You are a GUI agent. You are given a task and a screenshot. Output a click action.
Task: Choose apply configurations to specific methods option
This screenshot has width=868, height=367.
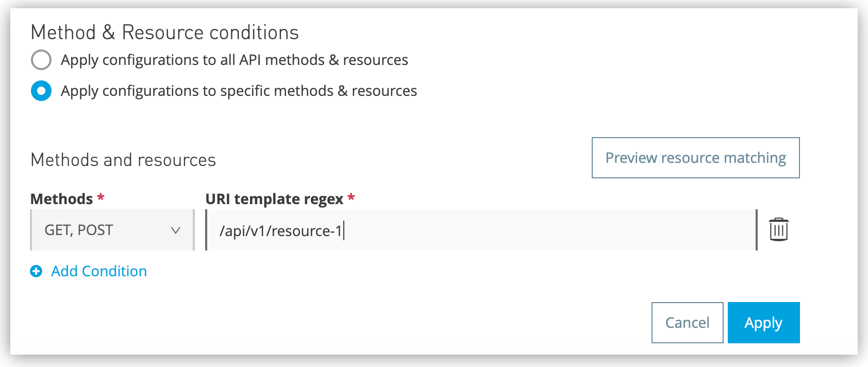[x=41, y=91]
